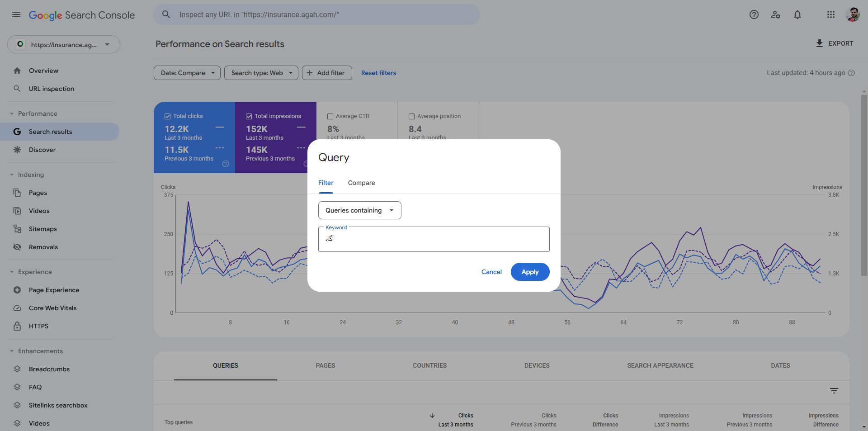This screenshot has width=868, height=431.
Task: Enable the Average position checkbox
Action: [412, 116]
